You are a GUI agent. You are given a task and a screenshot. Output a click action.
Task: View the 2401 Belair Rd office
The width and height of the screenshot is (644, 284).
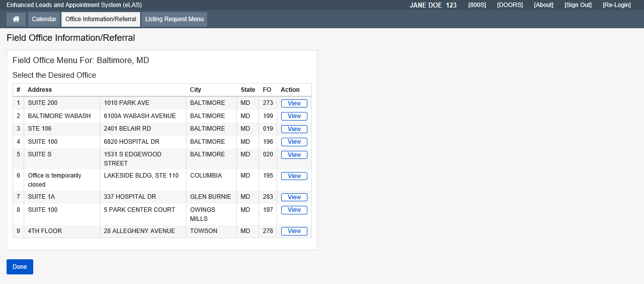click(x=294, y=129)
